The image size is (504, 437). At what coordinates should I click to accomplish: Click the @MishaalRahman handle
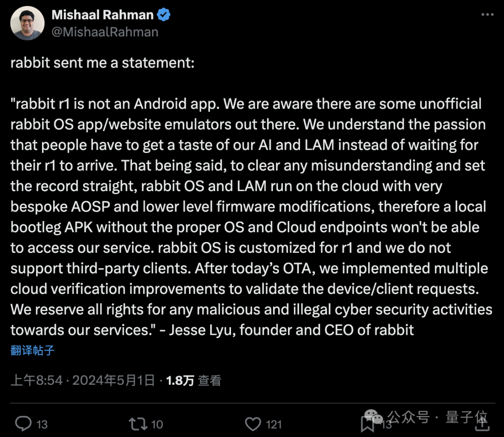pyautogui.click(x=105, y=32)
